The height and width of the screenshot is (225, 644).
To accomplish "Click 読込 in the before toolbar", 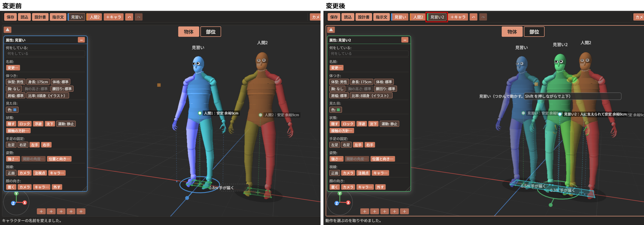I will [x=24, y=17].
